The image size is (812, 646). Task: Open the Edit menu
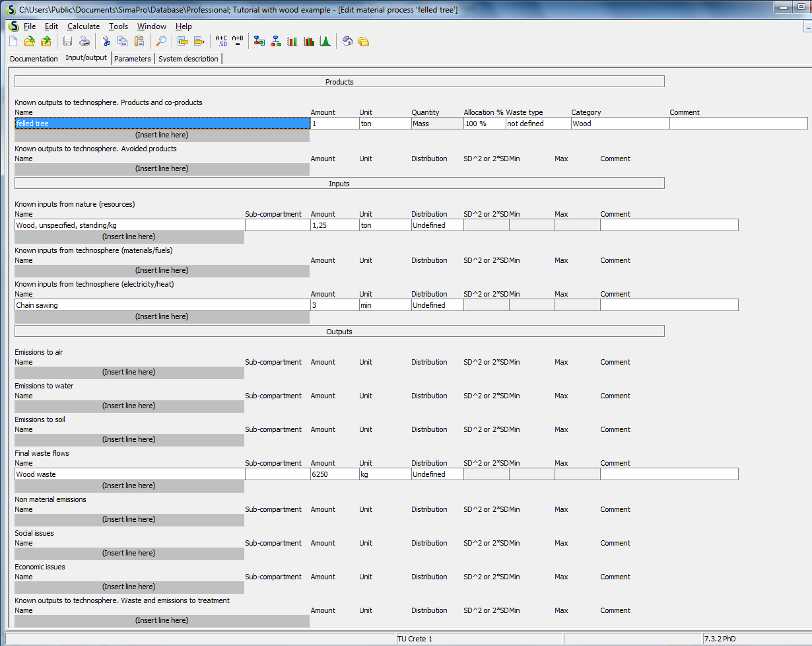[x=51, y=26]
